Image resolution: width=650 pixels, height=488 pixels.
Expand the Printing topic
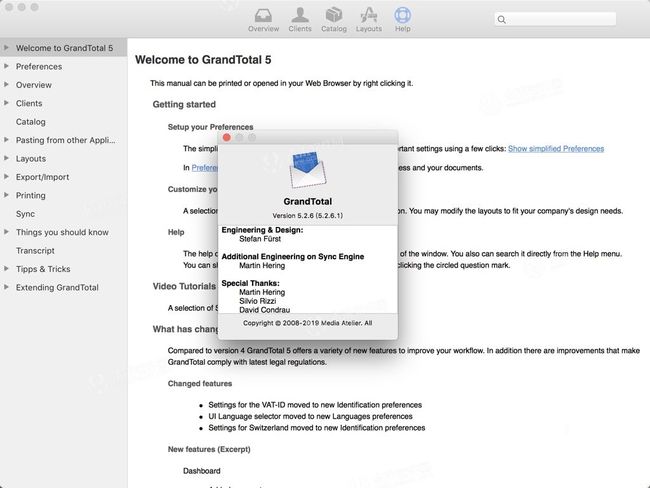pos(6,195)
